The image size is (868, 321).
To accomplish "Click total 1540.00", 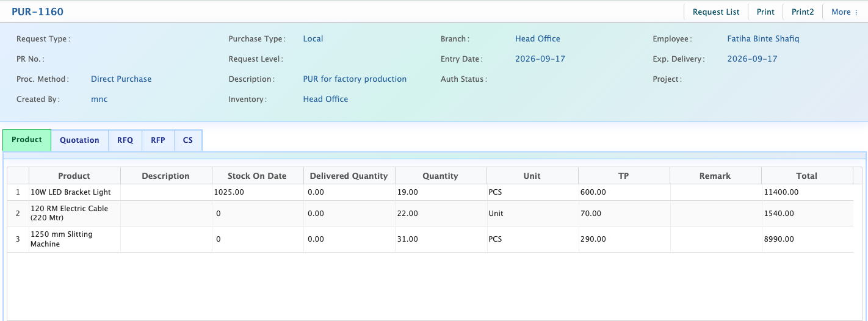I will click(779, 214).
